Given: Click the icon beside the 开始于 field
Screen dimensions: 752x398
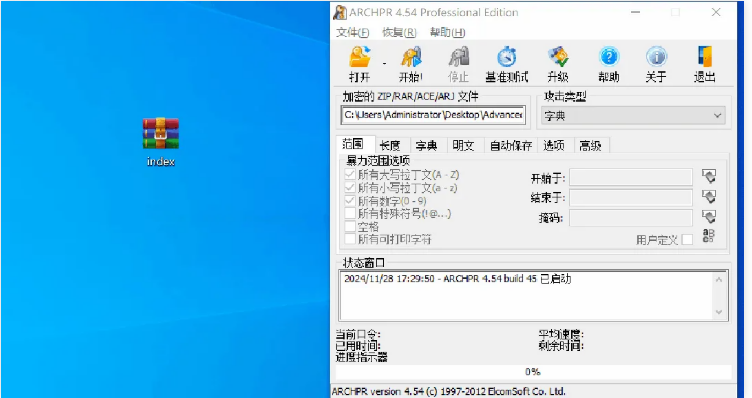Looking at the screenshot, I should coord(709,176).
